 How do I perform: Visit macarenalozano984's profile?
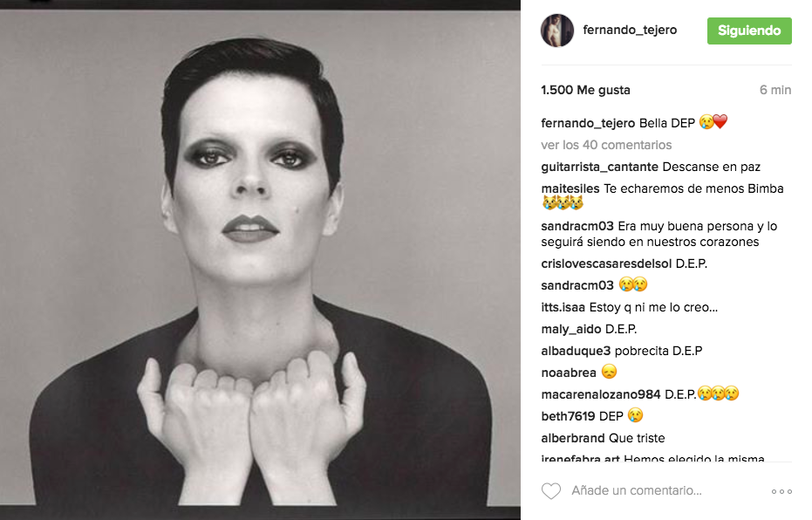[x=601, y=394]
